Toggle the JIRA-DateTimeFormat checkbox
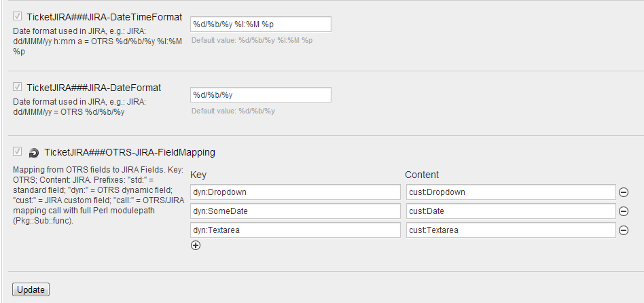The height and width of the screenshot is (303, 644). (x=18, y=16)
